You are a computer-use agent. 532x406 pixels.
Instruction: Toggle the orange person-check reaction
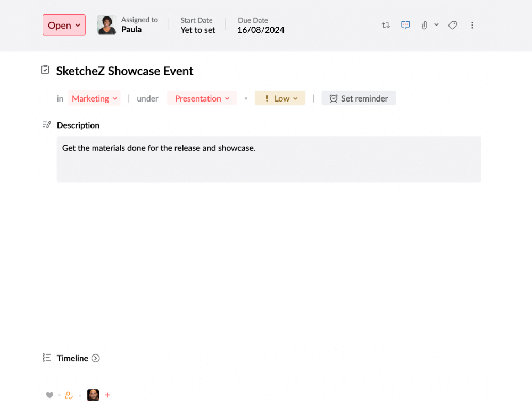coord(69,395)
